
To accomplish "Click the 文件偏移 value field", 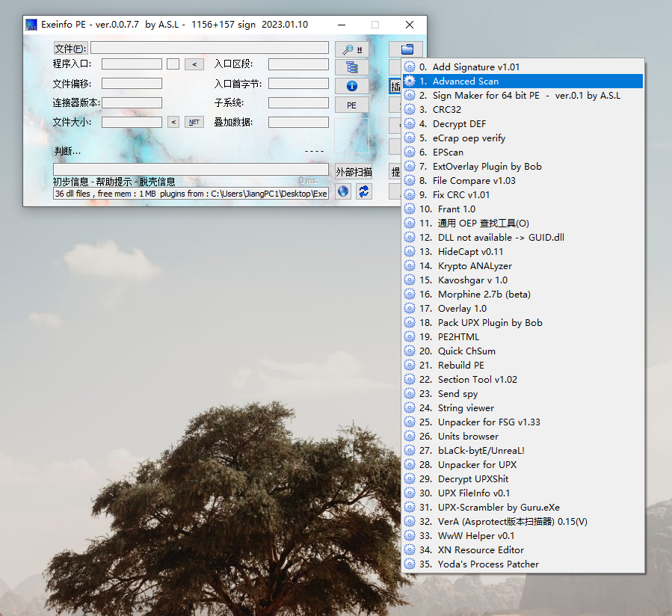I will (132, 84).
